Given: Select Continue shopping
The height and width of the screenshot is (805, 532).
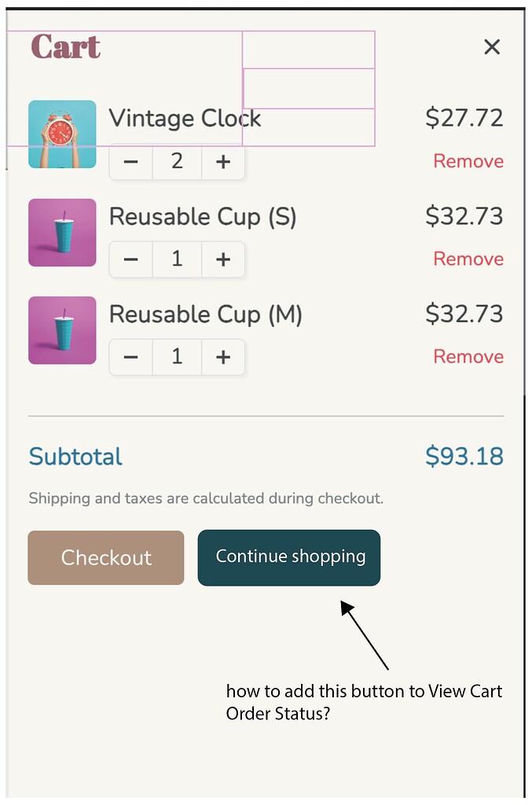Looking at the screenshot, I should coord(288,557).
